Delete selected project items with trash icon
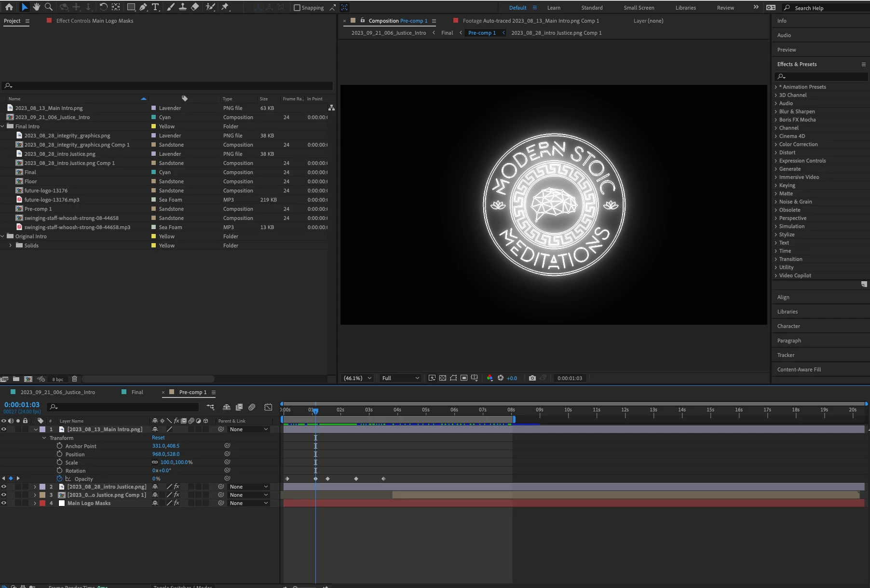Screen dimensions: 870x588 click(x=74, y=379)
